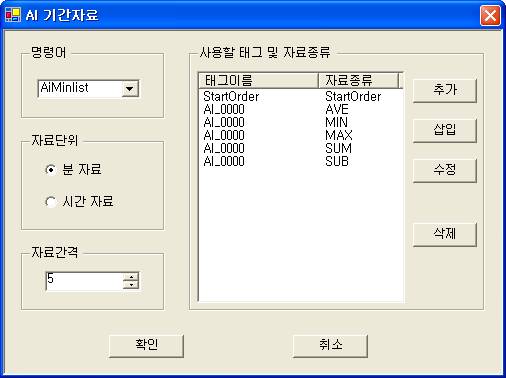This screenshot has height=378, width=506.
Task: Select the AI_0000 row with AVE type
Action: [x=301, y=109]
